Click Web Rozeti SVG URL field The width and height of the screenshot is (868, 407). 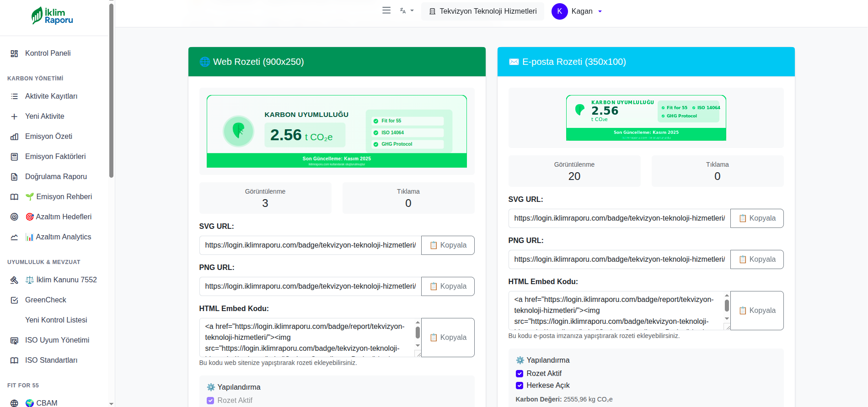pyautogui.click(x=310, y=245)
